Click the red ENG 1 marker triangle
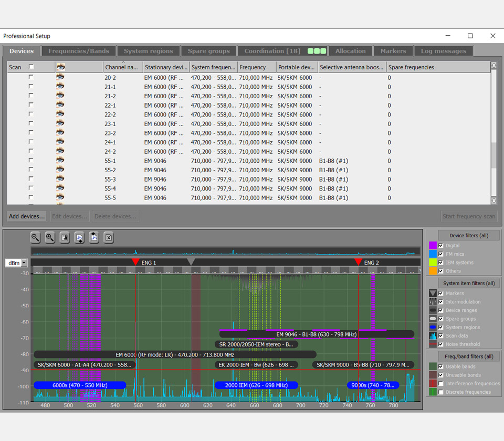The image size is (504, 441). pos(135,262)
